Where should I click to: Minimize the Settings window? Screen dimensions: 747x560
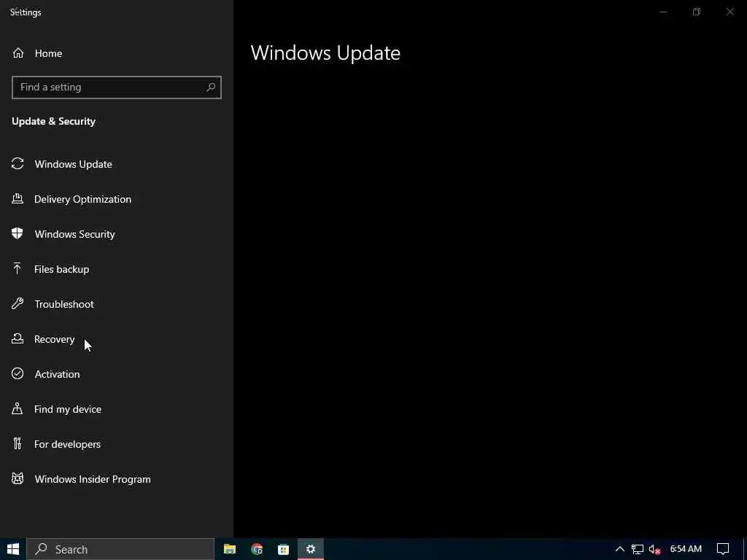[663, 12]
